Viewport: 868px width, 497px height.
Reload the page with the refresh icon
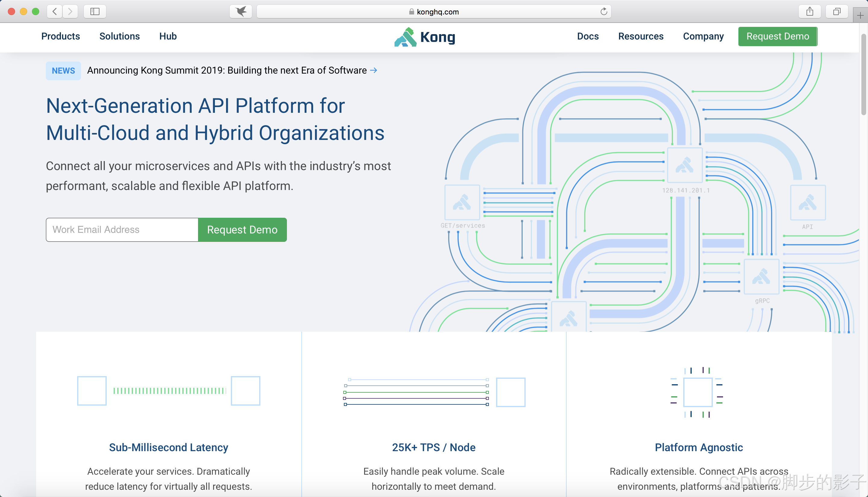pos(604,11)
